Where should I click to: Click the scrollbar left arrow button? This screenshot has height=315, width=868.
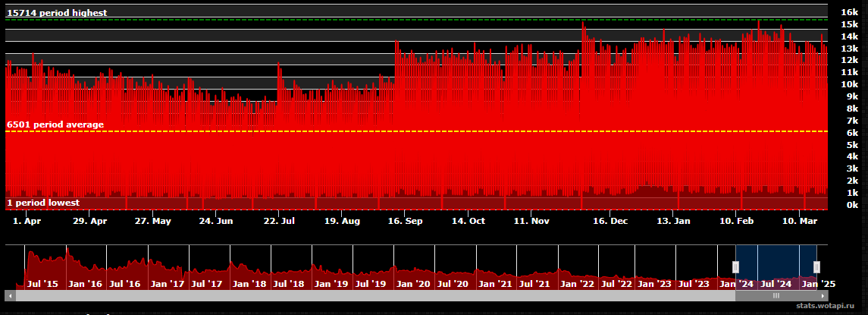(x=10, y=296)
